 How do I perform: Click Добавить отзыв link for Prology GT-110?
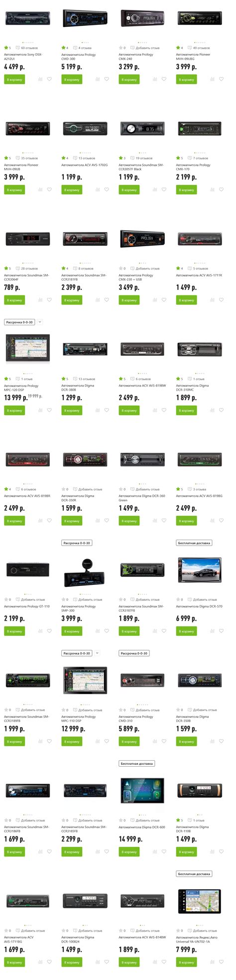pyautogui.click(x=33, y=600)
